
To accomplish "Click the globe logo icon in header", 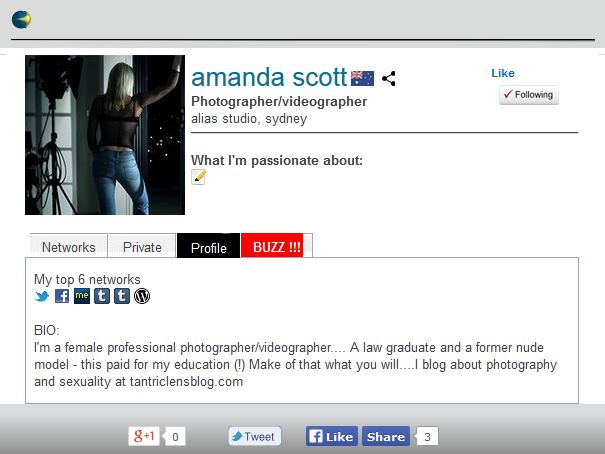I will pos(21,20).
